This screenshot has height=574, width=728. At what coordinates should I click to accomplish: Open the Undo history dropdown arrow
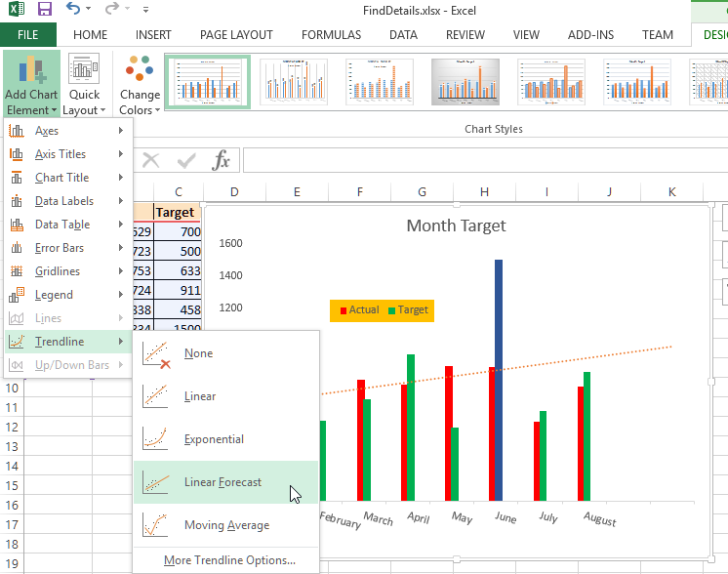89,9
